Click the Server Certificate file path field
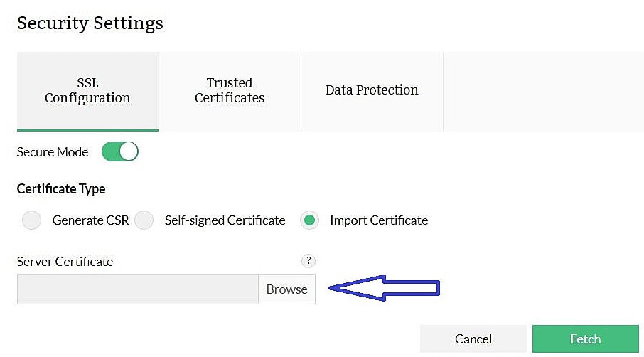The image size is (644, 357). [x=137, y=289]
